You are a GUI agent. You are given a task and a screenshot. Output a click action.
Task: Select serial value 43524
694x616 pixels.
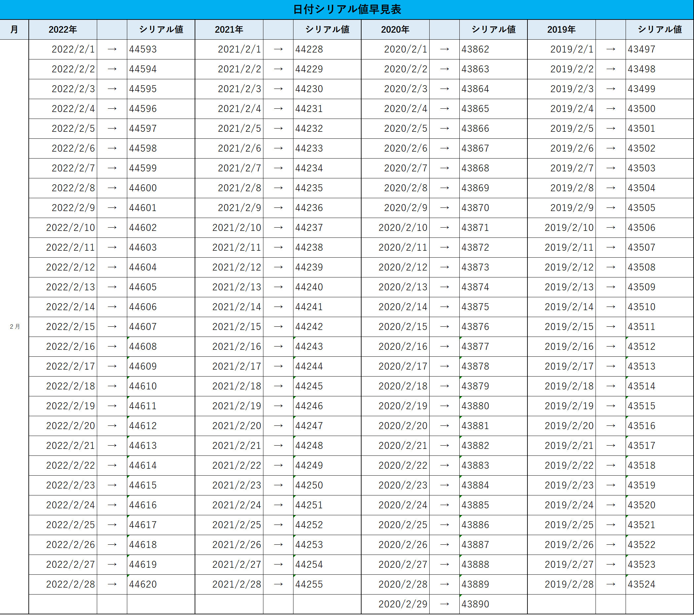point(660,584)
